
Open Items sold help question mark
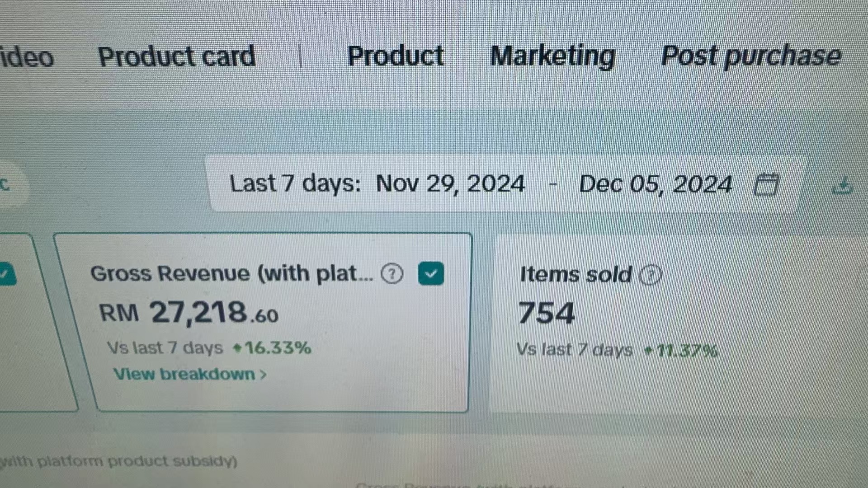(650, 274)
